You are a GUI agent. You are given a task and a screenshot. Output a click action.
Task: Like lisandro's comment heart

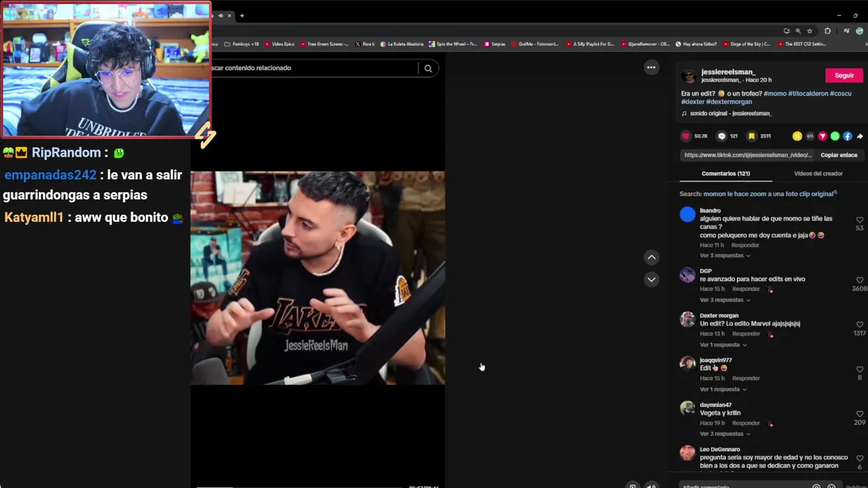coord(860,220)
